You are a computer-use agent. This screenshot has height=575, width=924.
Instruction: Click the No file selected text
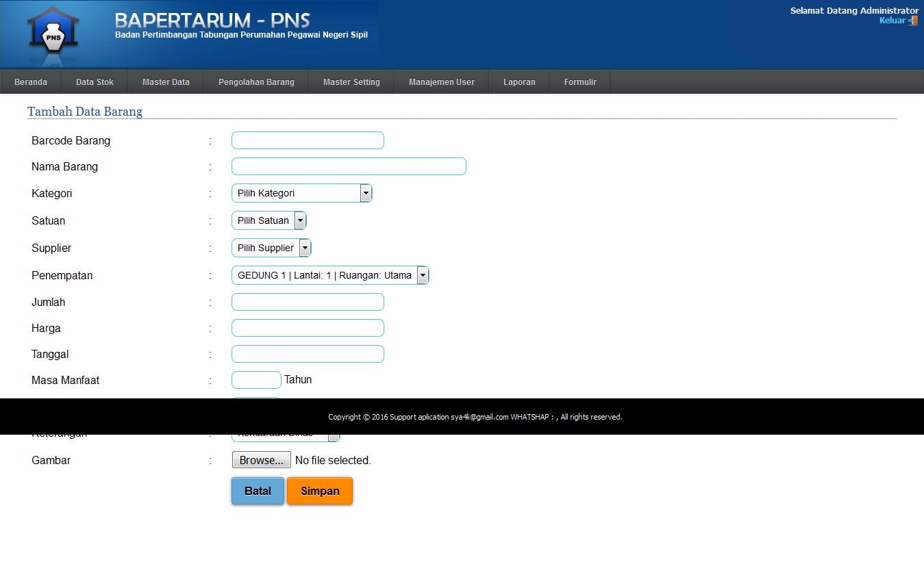[x=333, y=461]
